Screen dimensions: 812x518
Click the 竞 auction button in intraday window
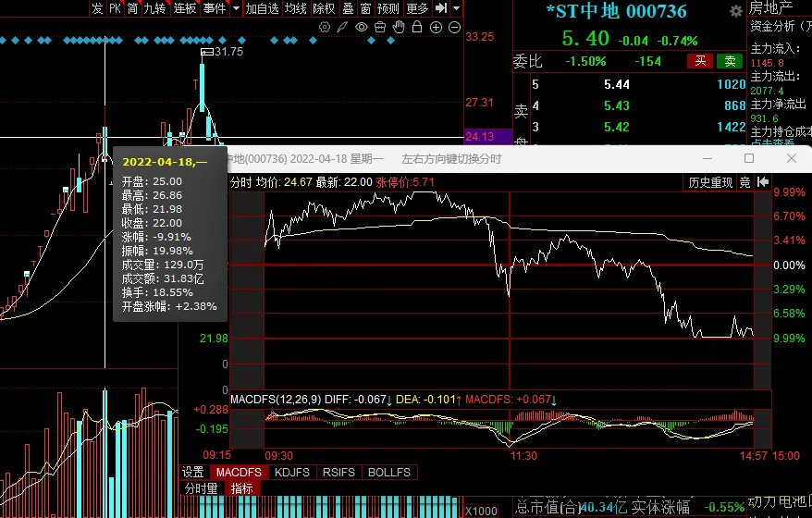(x=744, y=182)
